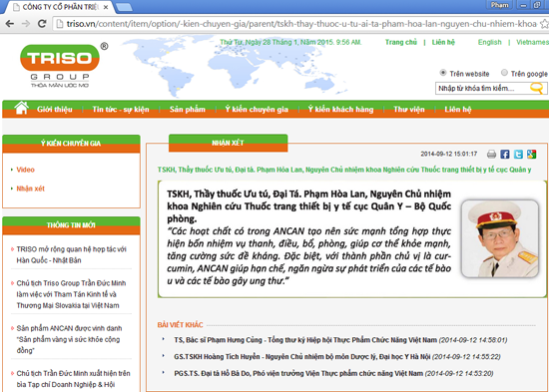
Task: Click Phạm Hòa Lan's portrait photo
Action: 500,238
